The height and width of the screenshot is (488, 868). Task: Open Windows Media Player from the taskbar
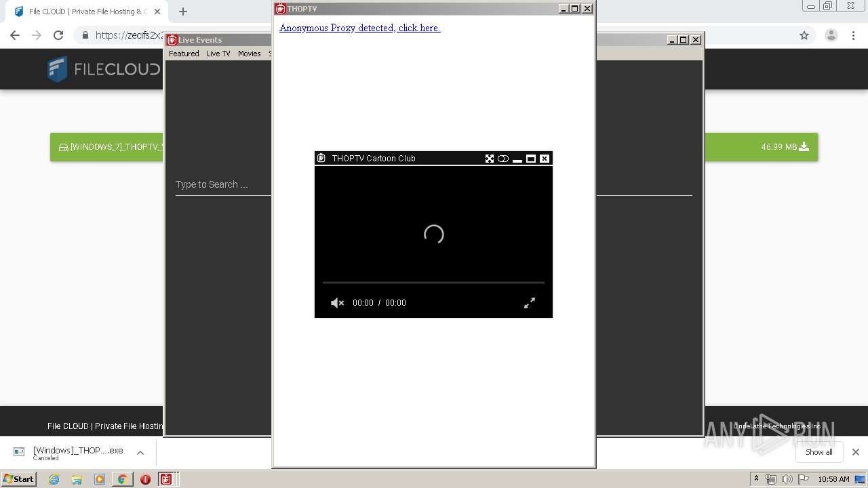tap(100, 479)
